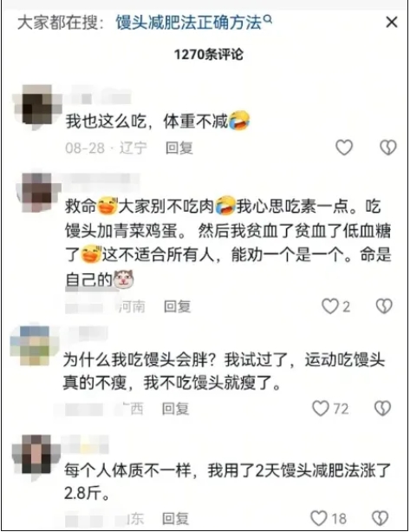
Task: Reply to the 涨了2.8斤 comment
Action: [175, 519]
